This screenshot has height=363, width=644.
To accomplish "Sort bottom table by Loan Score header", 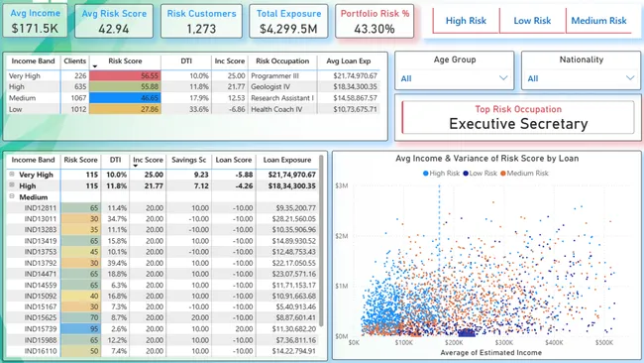I will (x=234, y=160).
